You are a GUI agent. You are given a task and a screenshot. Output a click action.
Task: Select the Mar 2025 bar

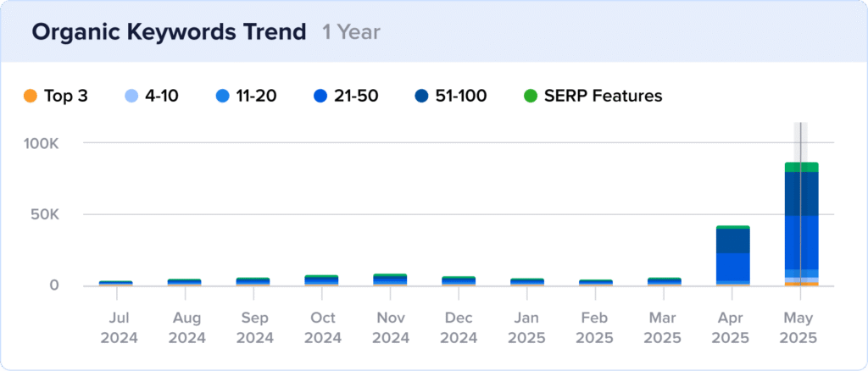[x=665, y=282]
